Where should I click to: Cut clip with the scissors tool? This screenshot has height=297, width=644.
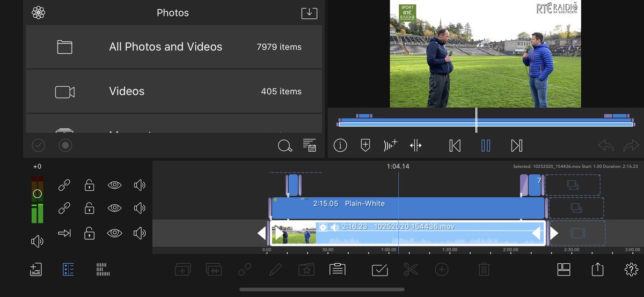pos(411,270)
